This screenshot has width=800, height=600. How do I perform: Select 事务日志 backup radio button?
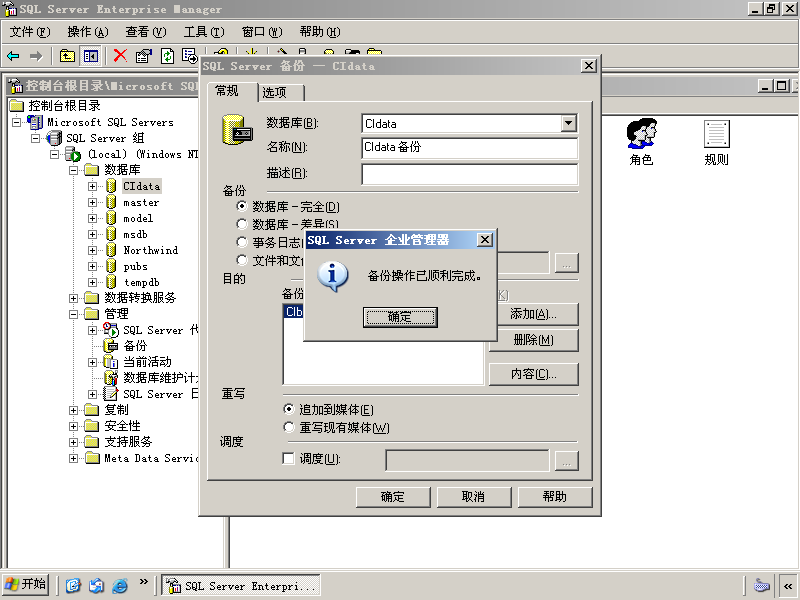point(242,242)
